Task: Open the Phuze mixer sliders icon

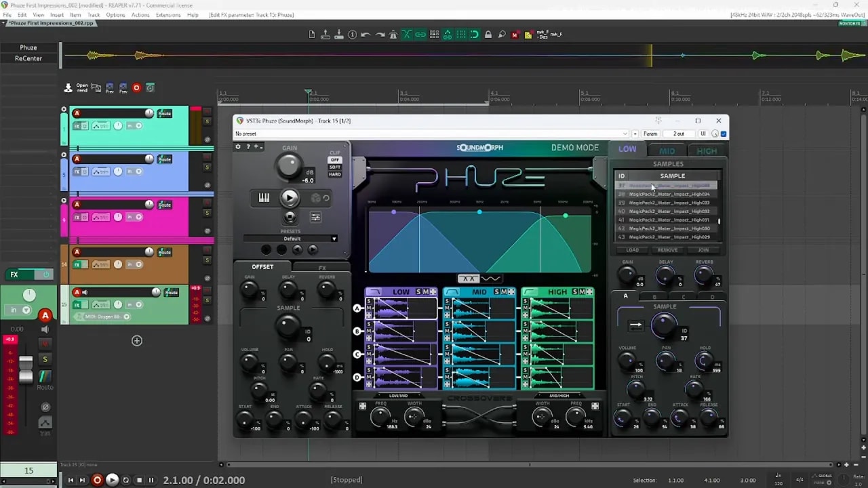Action: click(x=315, y=217)
